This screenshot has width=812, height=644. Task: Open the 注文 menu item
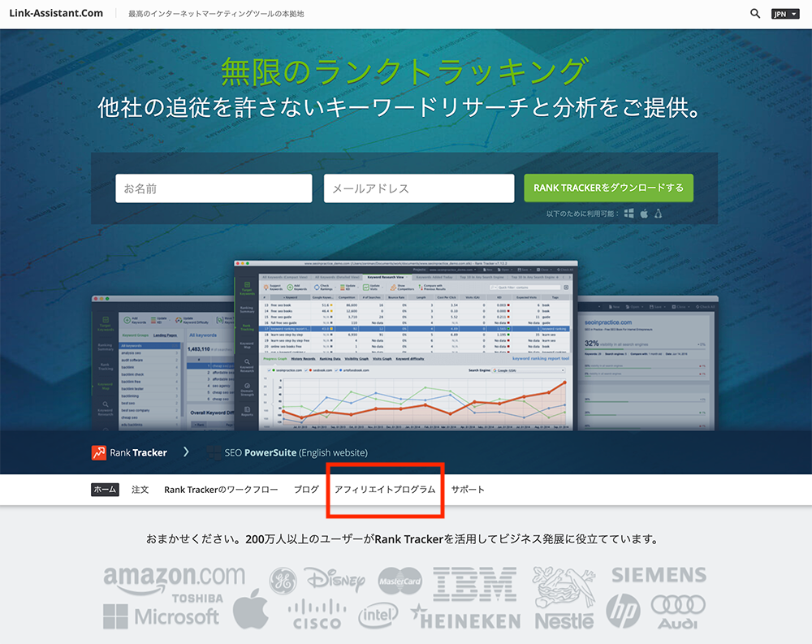click(140, 490)
